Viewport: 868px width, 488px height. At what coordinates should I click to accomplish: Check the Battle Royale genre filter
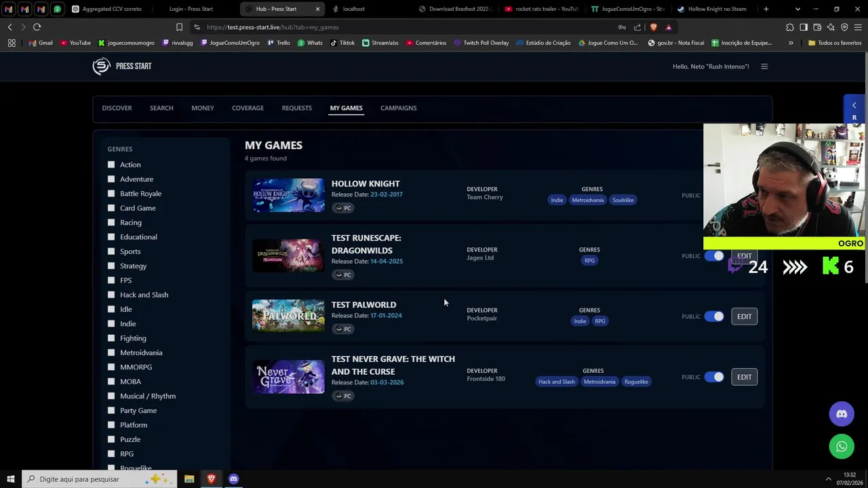[x=111, y=194]
